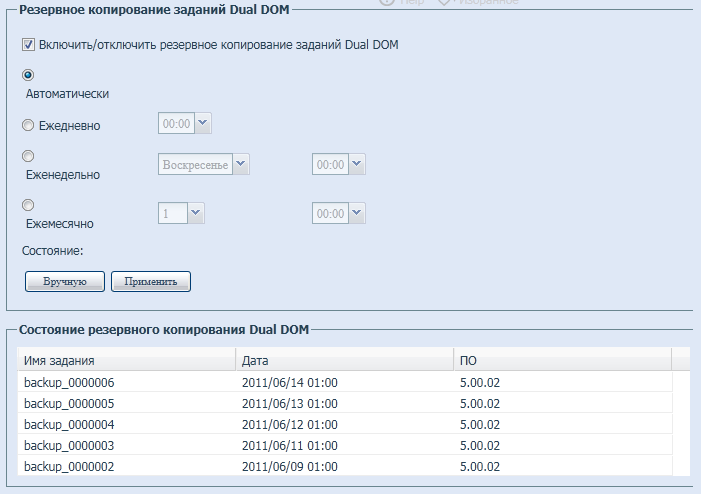The image size is (701, 494).
Task: Select the backup_0000002 row
Action: (345, 466)
